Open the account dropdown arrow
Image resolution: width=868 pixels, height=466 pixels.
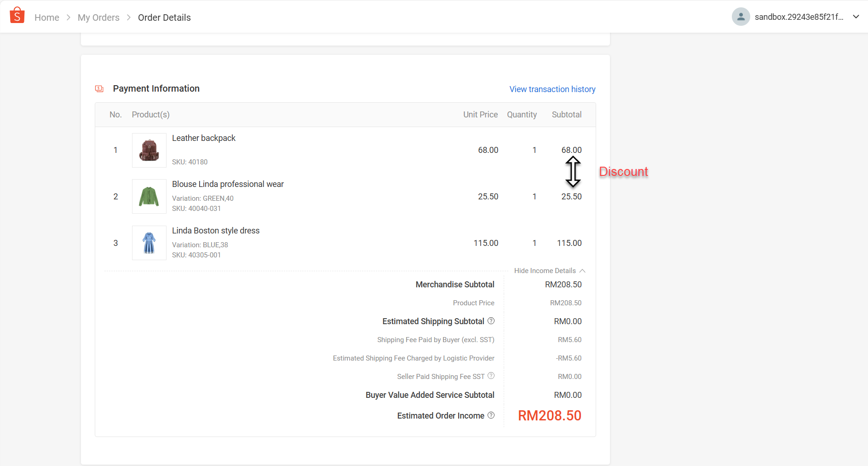(856, 17)
